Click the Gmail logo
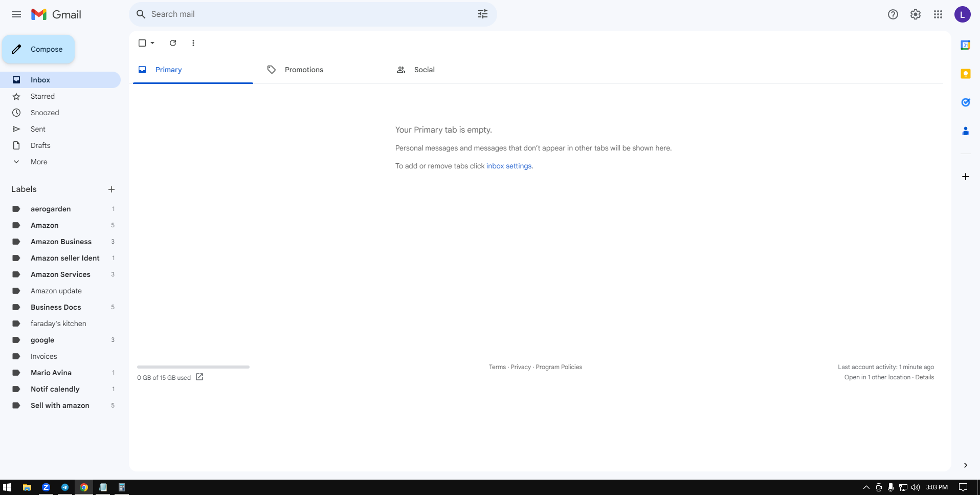This screenshot has height=495, width=980. pos(56,14)
